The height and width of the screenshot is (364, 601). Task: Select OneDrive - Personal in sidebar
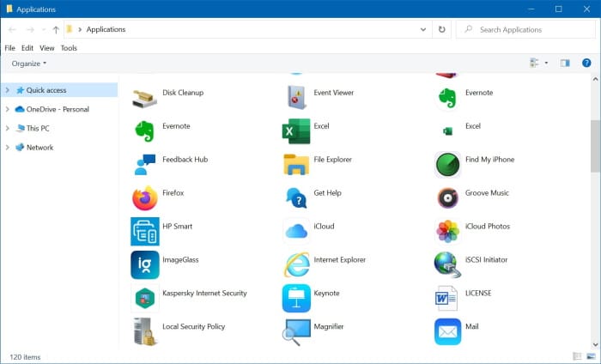[x=58, y=109]
